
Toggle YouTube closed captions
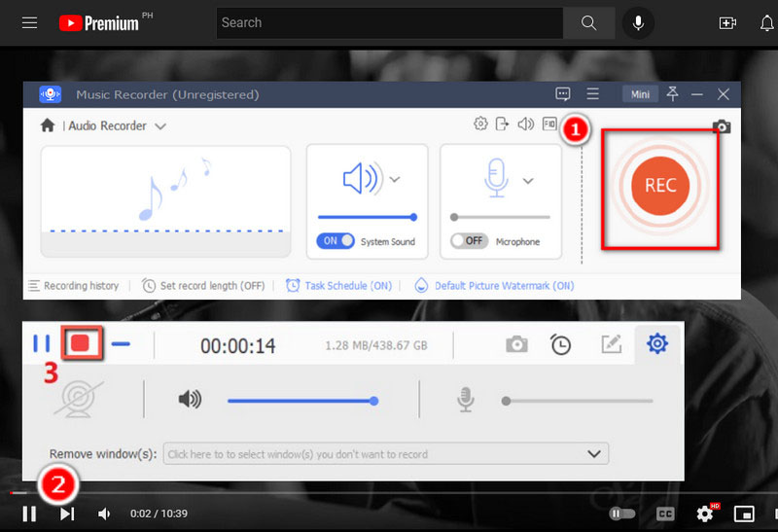point(665,514)
